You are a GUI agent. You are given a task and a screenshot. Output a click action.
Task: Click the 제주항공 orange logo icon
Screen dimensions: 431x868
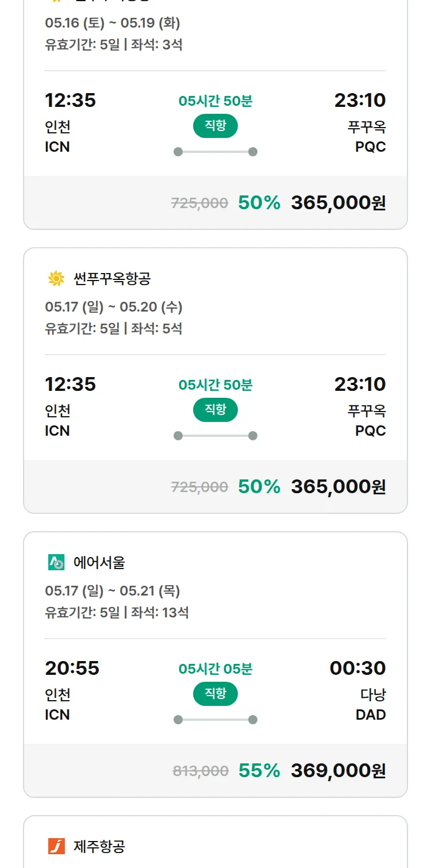pyautogui.click(x=56, y=846)
